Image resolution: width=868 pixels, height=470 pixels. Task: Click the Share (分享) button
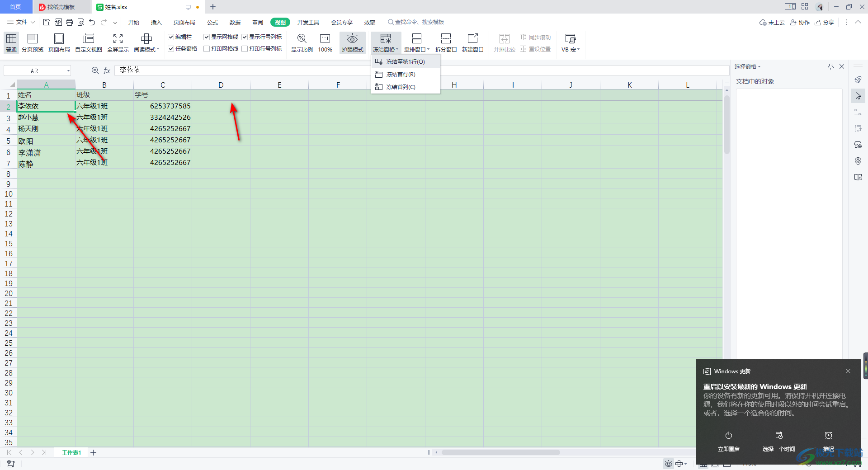825,22
